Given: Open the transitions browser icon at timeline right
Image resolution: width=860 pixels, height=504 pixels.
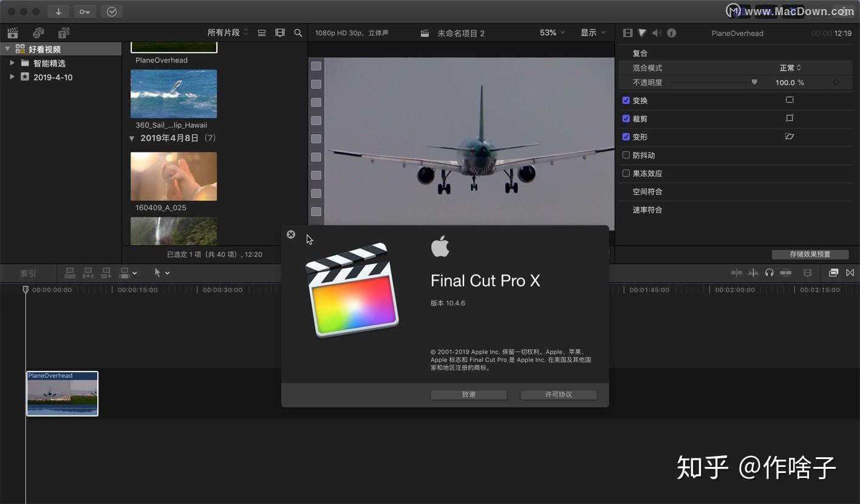Looking at the screenshot, I should pos(850,273).
